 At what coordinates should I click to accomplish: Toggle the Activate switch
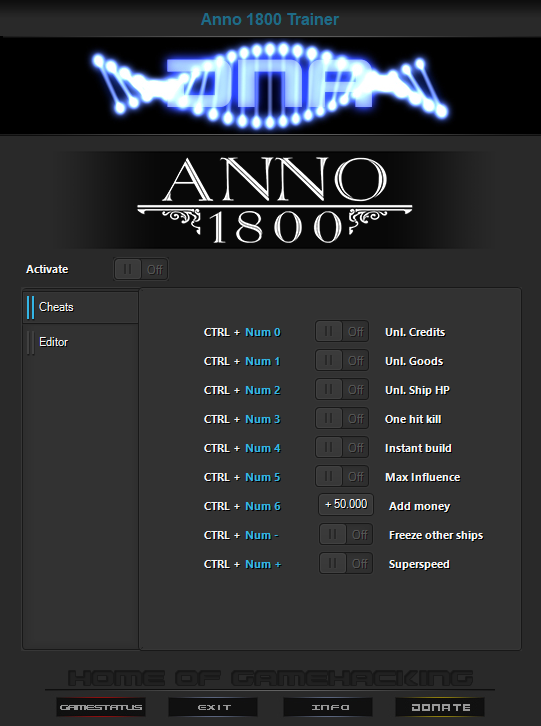(141, 269)
